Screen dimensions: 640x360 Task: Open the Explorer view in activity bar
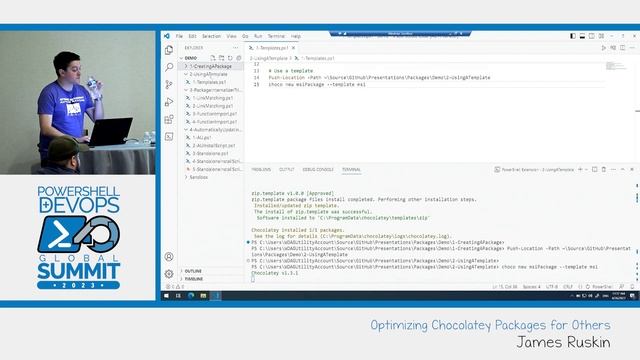pyautogui.click(x=169, y=50)
